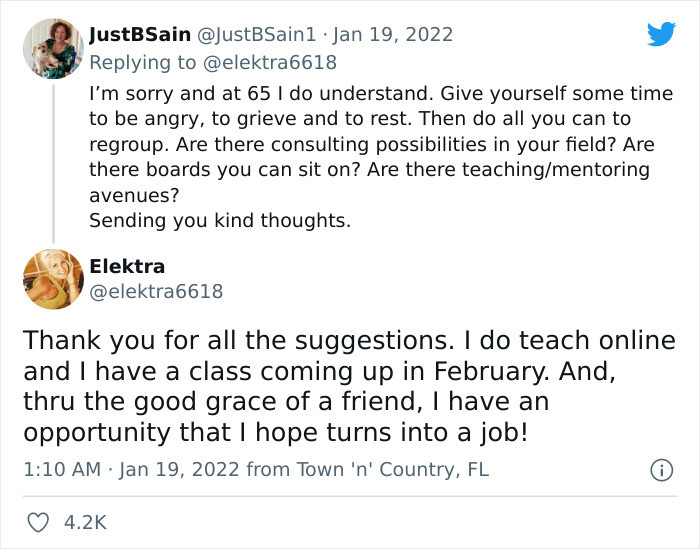Viewport: 700px width, 549px height.
Task: Click the "Thank you for all the suggestions" line
Action: coord(349,341)
